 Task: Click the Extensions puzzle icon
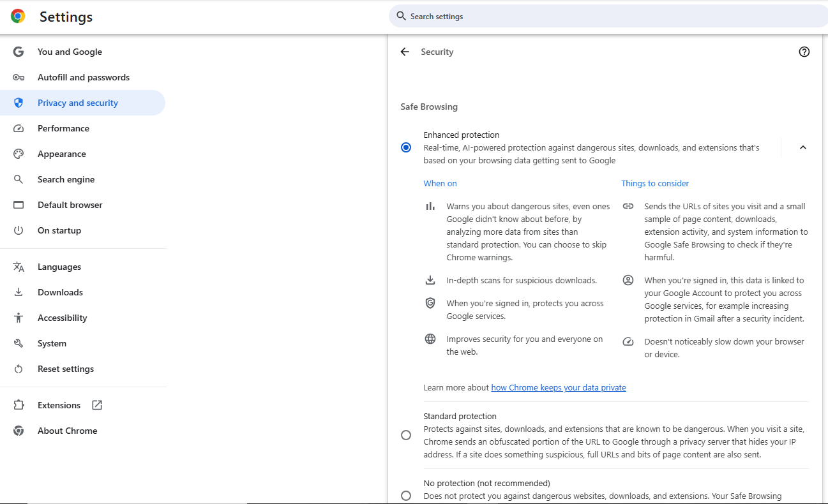19,405
